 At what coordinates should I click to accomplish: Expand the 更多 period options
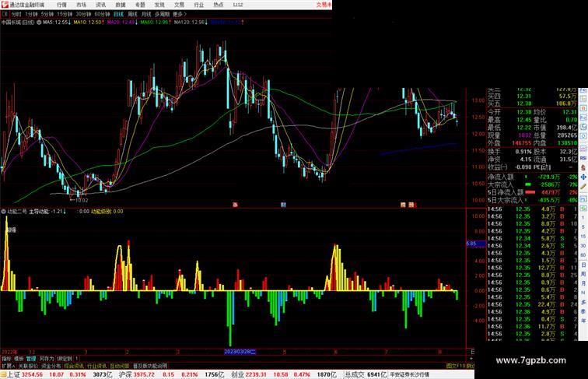[x=179, y=14]
